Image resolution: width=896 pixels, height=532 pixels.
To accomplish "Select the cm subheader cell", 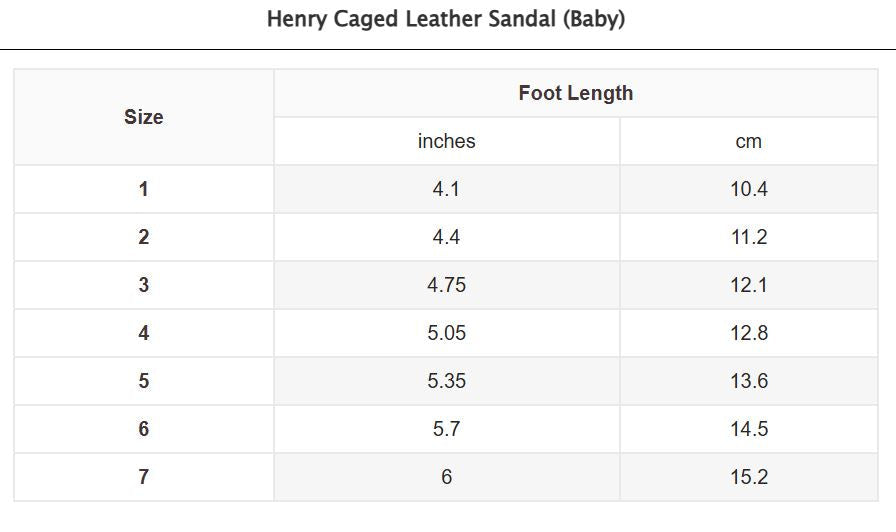I will 748,141.
